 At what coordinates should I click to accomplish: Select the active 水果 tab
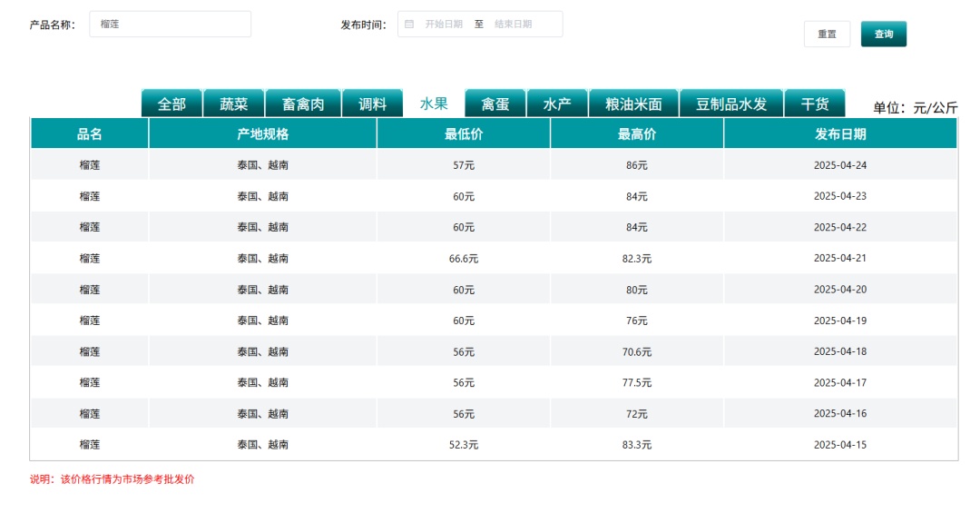tap(434, 104)
